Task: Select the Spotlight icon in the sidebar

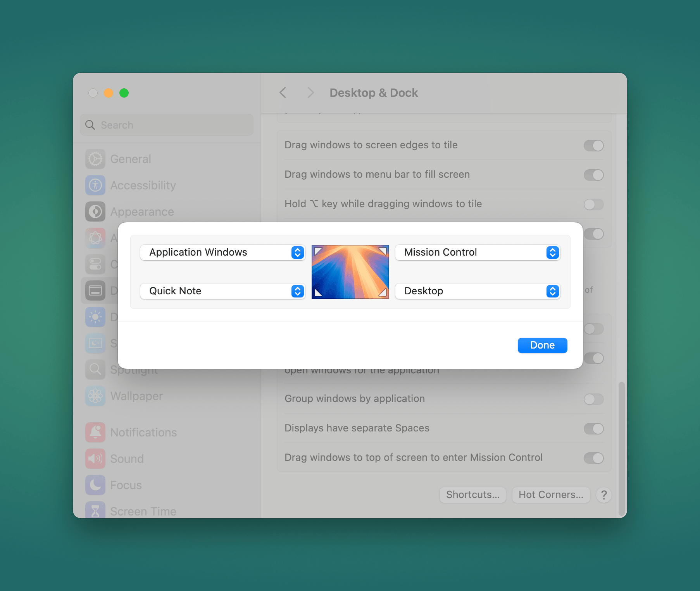Action: click(95, 370)
